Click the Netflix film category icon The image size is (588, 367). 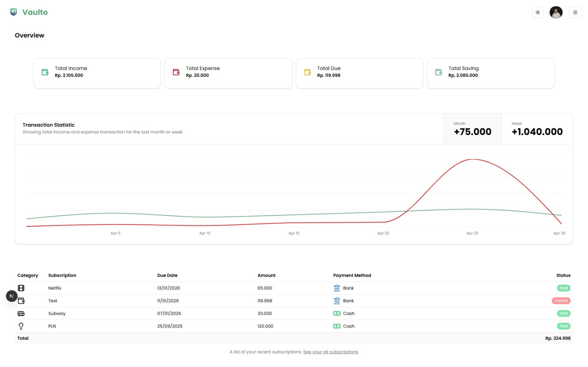[x=21, y=288]
